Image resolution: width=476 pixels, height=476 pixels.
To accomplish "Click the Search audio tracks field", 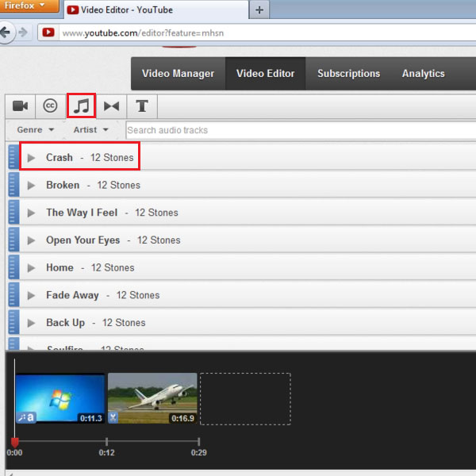I will tap(301, 130).
